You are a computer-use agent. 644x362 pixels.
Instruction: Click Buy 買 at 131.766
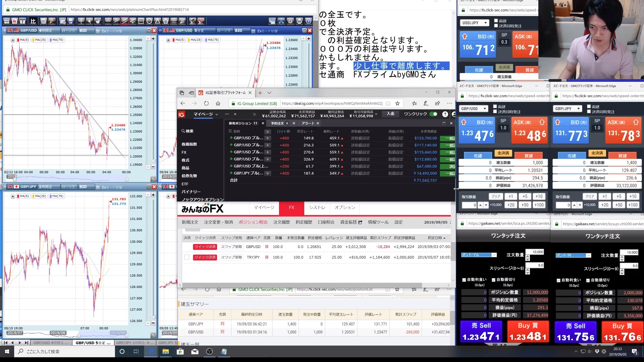(x=622, y=332)
